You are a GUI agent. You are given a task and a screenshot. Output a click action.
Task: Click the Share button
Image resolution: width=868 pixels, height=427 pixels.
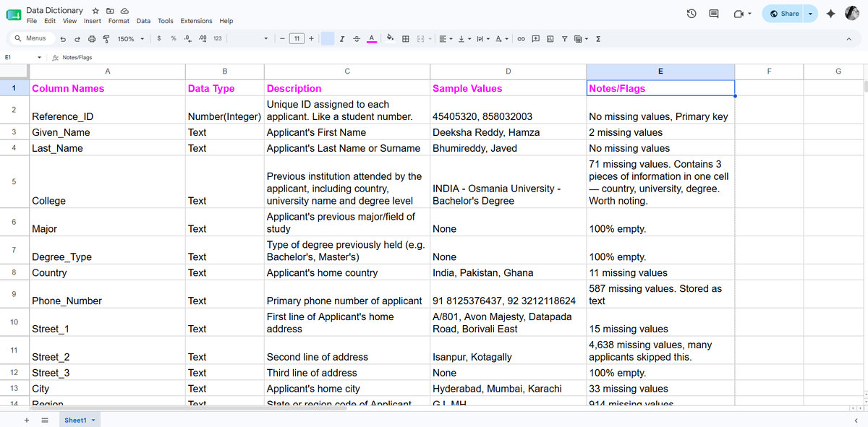(784, 14)
